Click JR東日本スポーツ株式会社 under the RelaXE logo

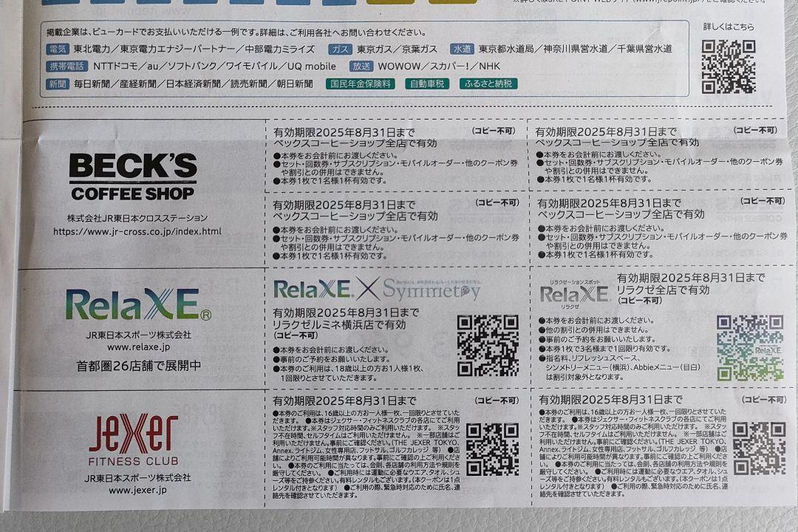click(138, 335)
